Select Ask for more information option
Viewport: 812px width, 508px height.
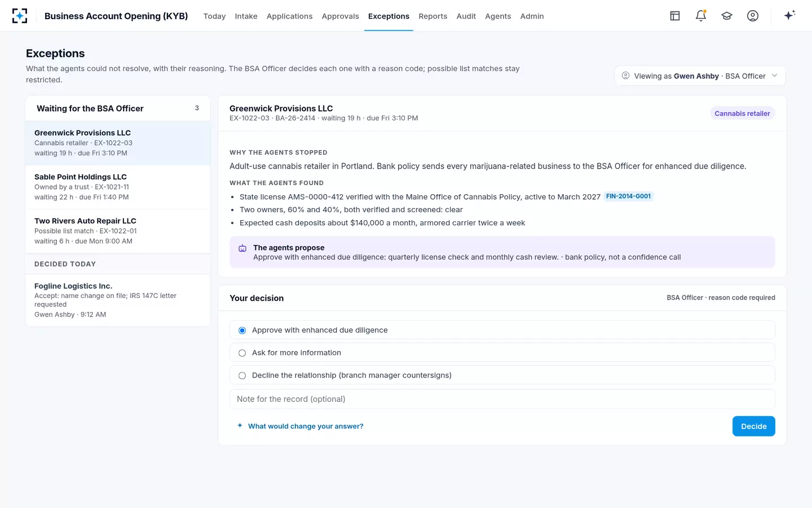point(502,353)
